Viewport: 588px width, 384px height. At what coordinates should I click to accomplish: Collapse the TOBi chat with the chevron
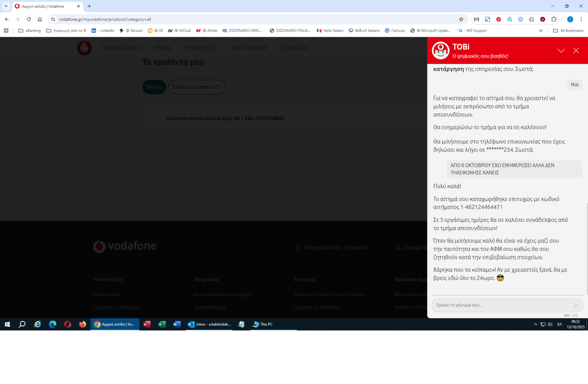(x=561, y=51)
